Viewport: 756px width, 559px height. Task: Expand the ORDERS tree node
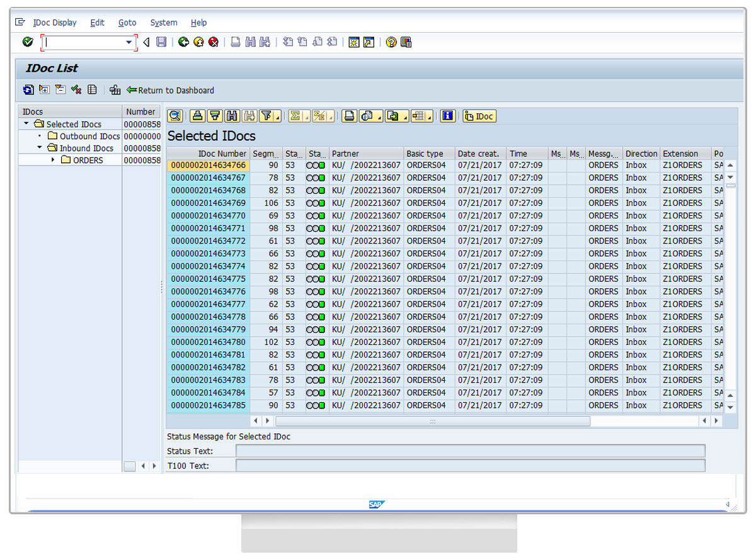[53, 161]
